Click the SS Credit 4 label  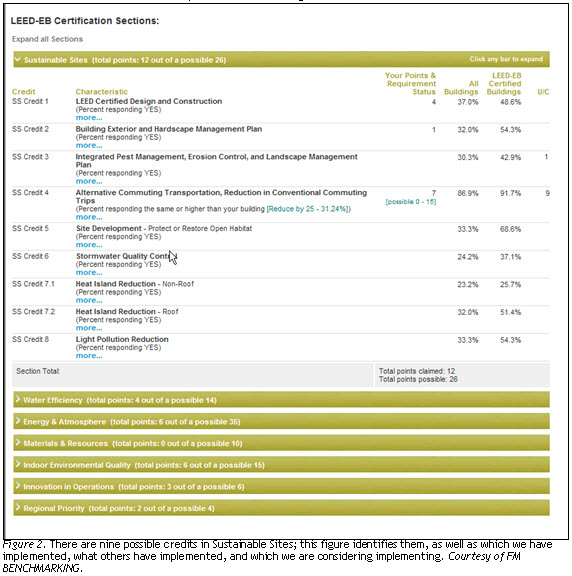(x=30, y=192)
